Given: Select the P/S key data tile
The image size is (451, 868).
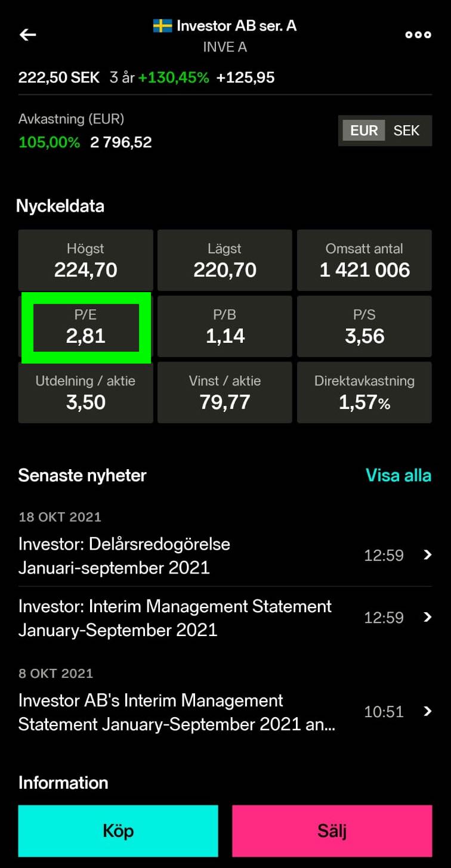Looking at the screenshot, I should 364,327.
